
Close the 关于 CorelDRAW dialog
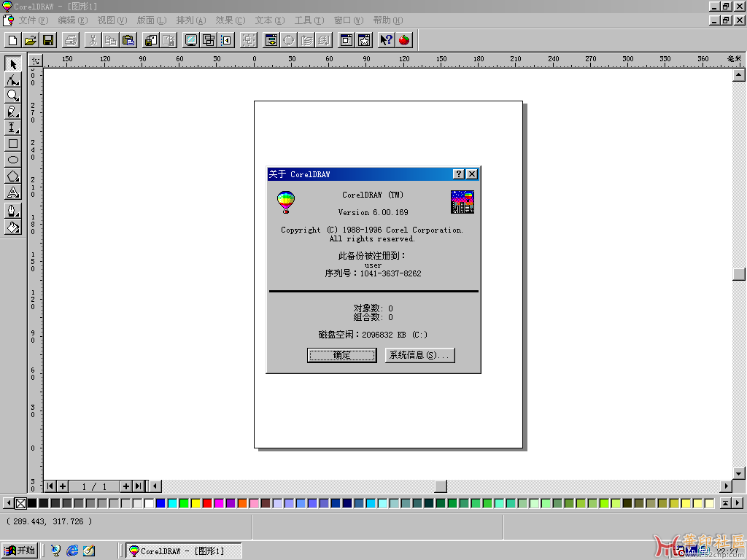[x=472, y=174]
